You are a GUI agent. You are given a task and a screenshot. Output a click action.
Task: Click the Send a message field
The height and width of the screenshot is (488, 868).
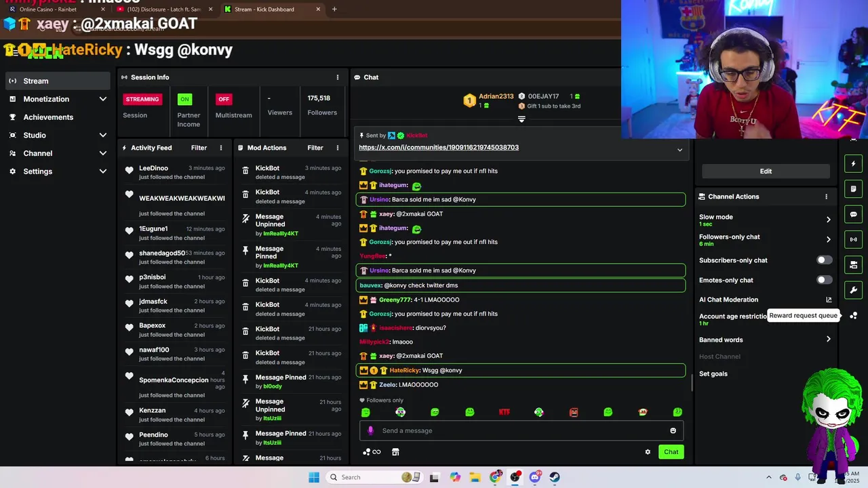(521, 430)
